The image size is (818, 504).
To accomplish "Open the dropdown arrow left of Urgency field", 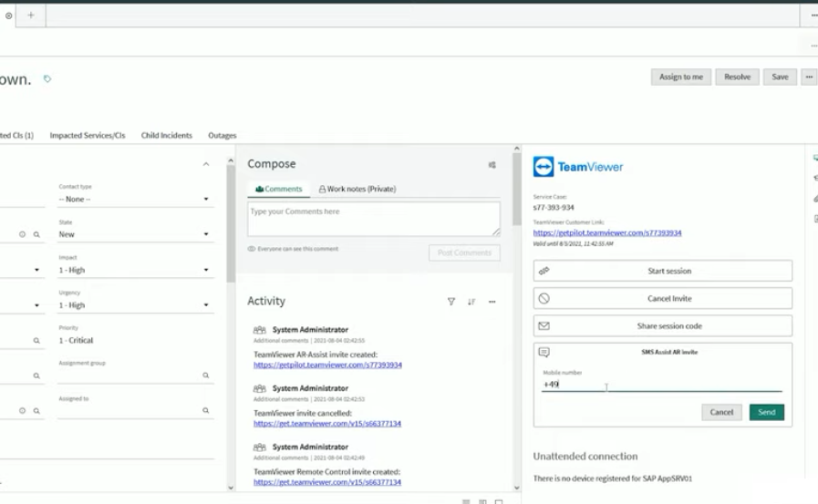I will click(x=36, y=305).
